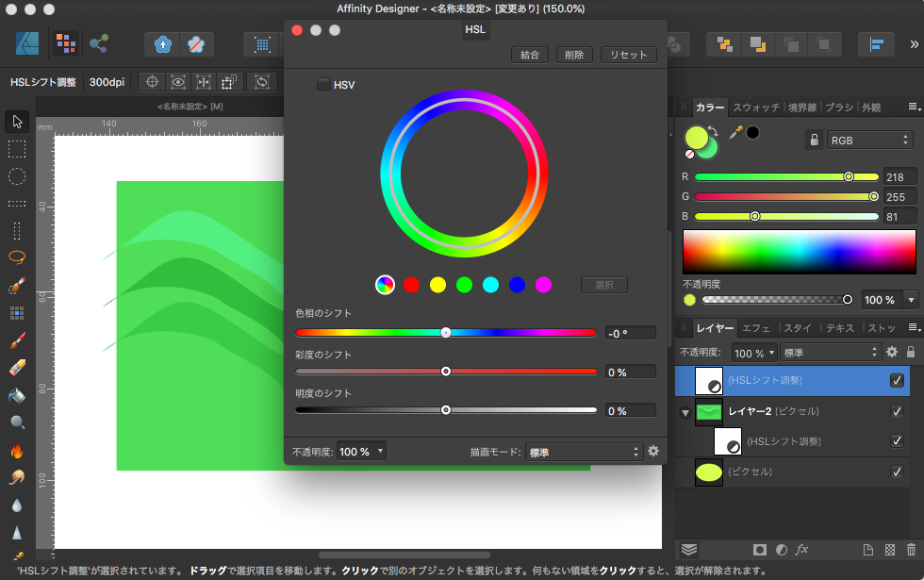The width and height of the screenshot is (924, 580).
Task: Click the delete layer trash icon
Action: tap(911, 549)
